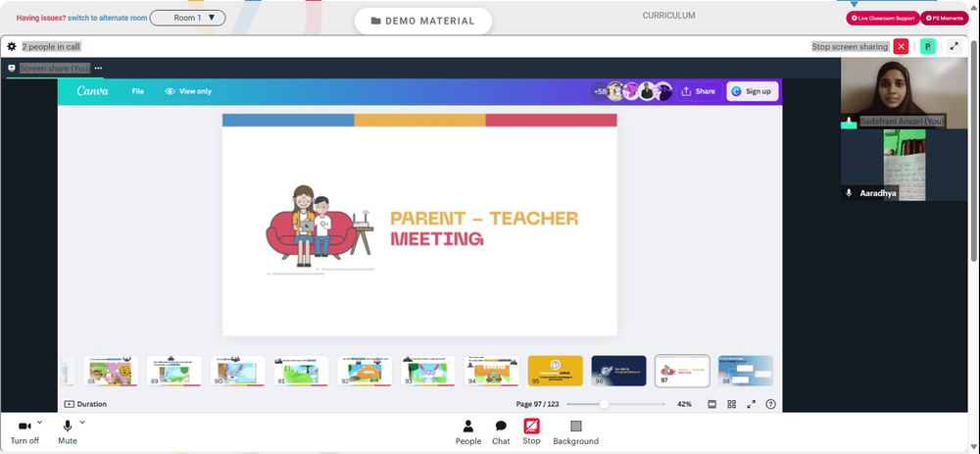This screenshot has height=454, width=980.
Task: Click the Page 97 / 123 indicator
Action: pyautogui.click(x=537, y=404)
